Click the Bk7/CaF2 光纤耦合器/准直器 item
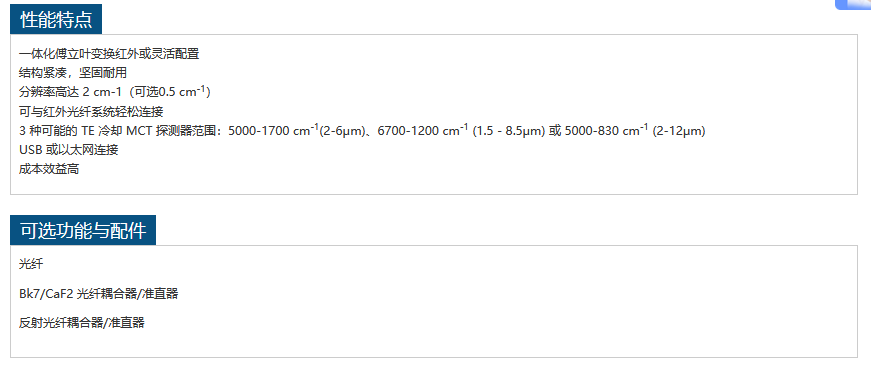Image resolution: width=871 pixels, height=371 pixels. point(99,294)
